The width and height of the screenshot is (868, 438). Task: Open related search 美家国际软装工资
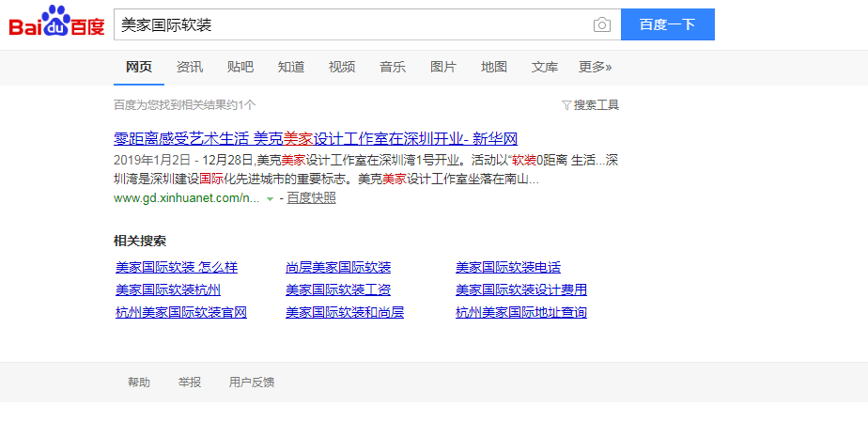tap(338, 289)
